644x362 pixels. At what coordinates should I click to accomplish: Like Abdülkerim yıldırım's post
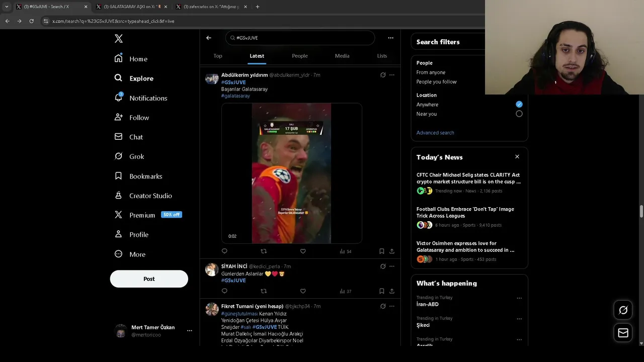coord(303,251)
